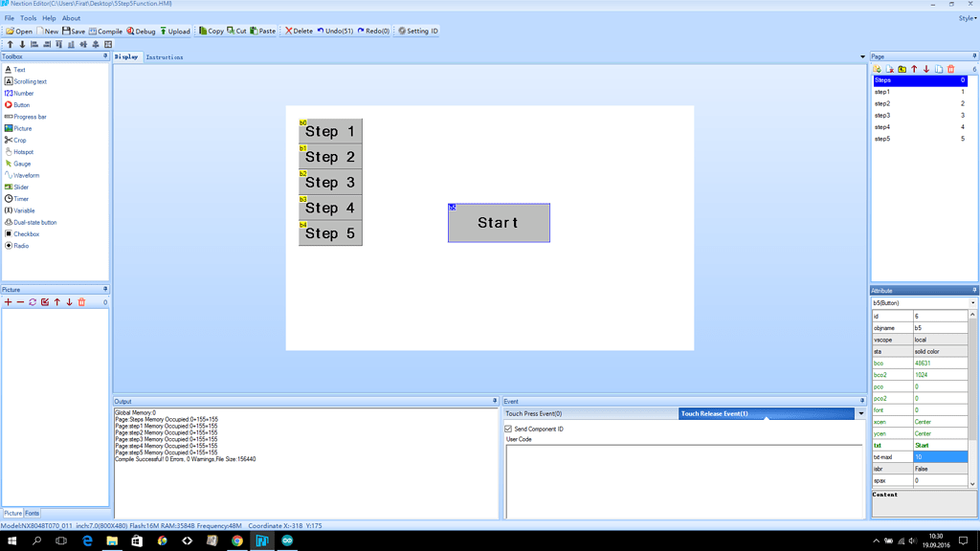Select the Touch Release Event tab
Image resolution: width=980 pixels, height=551 pixels.
(x=767, y=413)
